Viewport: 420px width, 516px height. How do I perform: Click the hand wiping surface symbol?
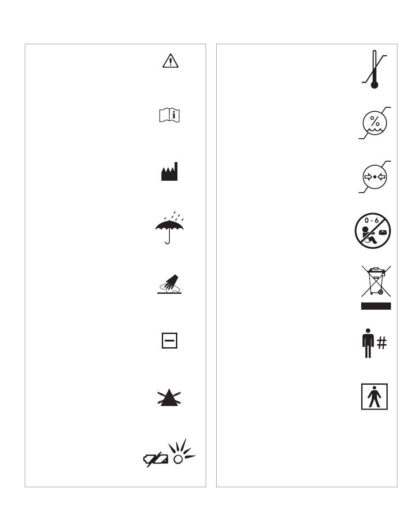pos(169,284)
